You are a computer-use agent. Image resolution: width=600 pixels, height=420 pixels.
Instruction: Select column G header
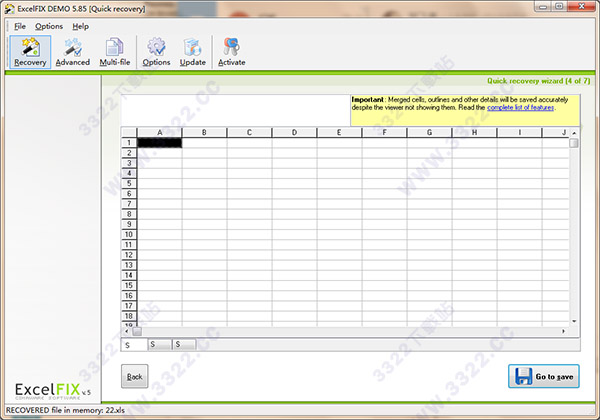[429, 132]
